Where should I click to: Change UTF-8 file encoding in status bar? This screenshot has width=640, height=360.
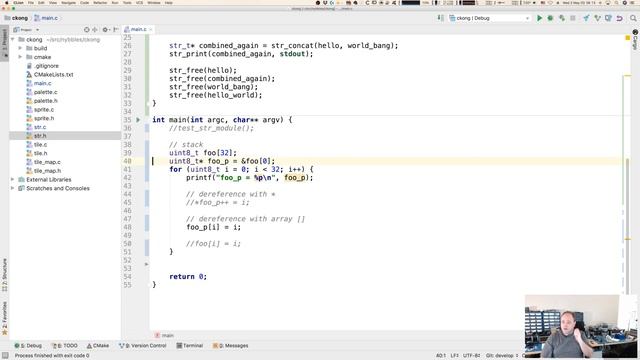tap(471, 356)
